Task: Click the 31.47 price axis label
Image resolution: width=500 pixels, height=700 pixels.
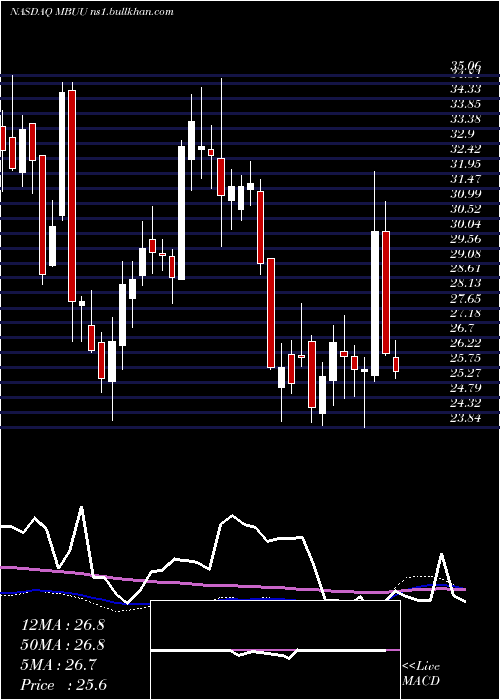Action: click(x=466, y=179)
